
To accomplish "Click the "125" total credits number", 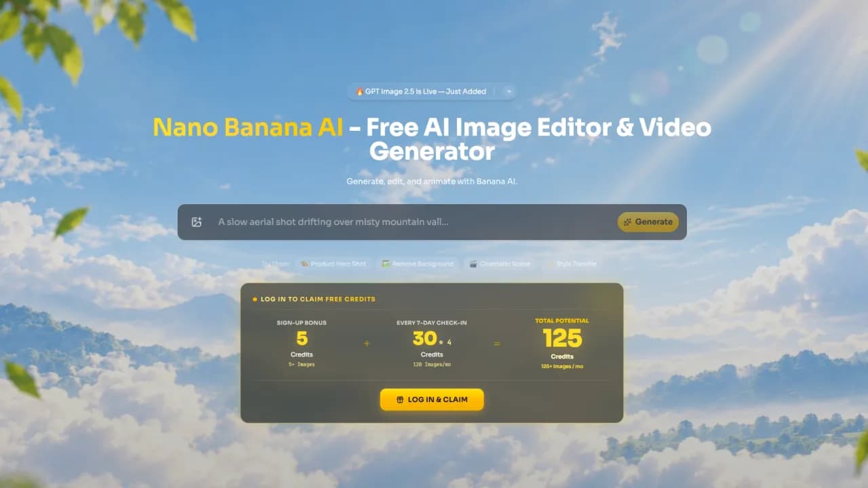I will [562, 338].
